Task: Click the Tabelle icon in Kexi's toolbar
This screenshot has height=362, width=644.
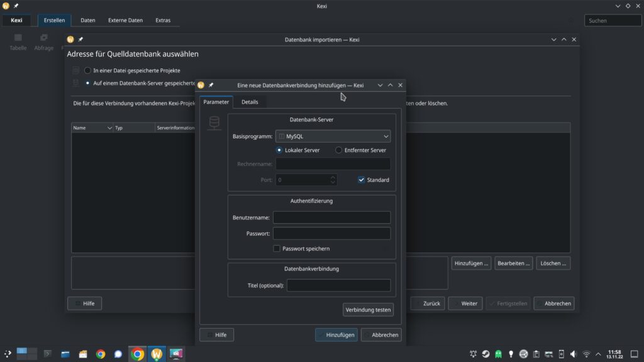Action: click(x=18, y=38)
